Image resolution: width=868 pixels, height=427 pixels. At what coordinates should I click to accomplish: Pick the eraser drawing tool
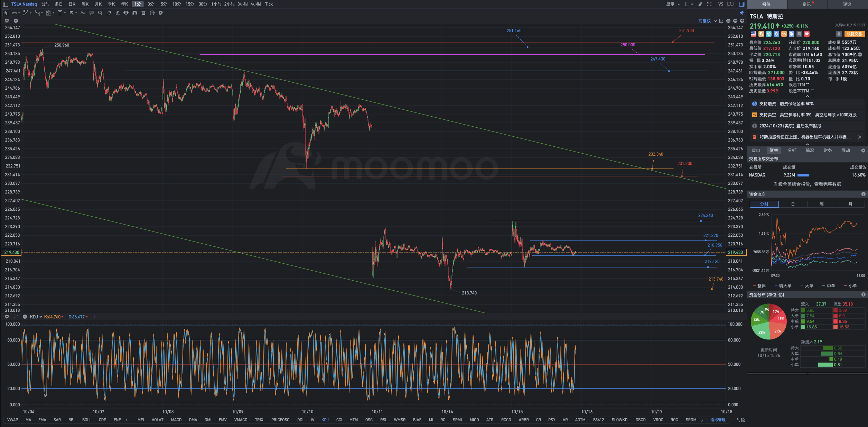pos(118,13)
